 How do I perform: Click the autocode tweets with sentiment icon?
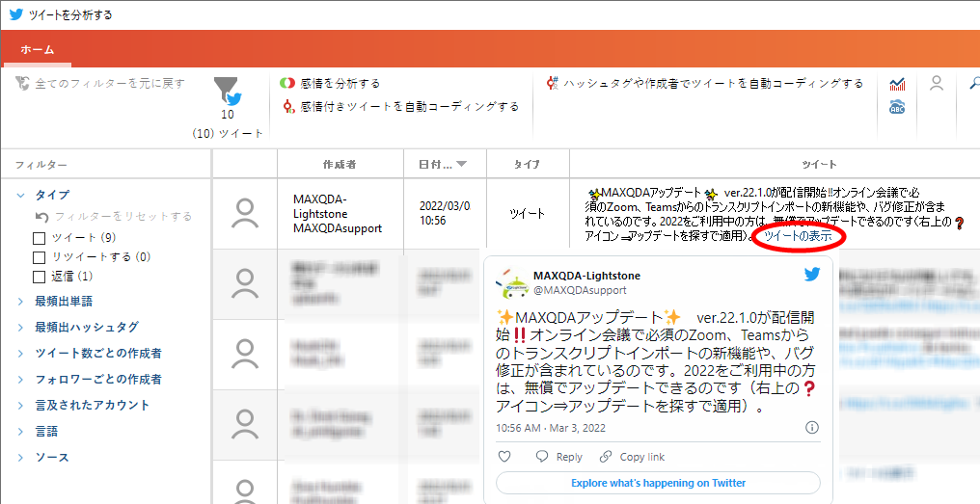[288, 106]
